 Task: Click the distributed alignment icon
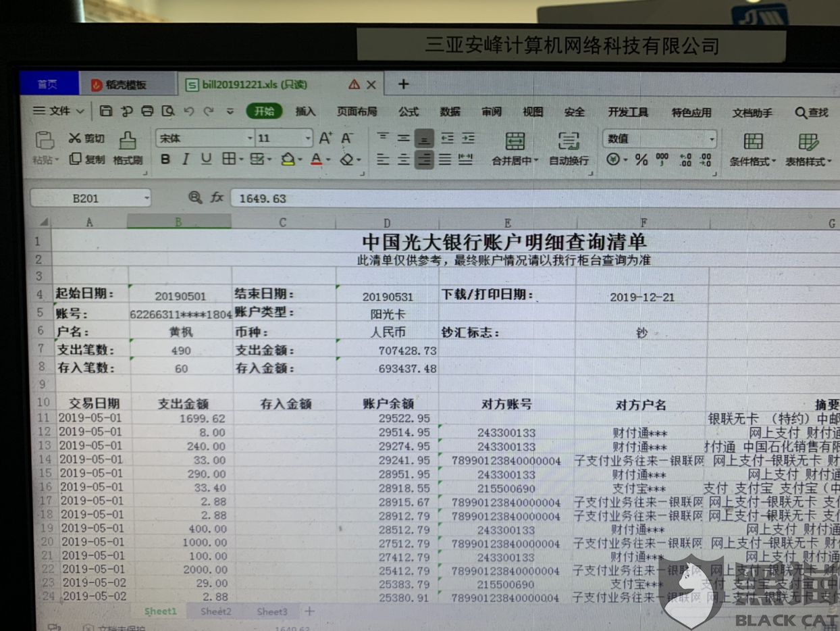[x=465, y=159]
